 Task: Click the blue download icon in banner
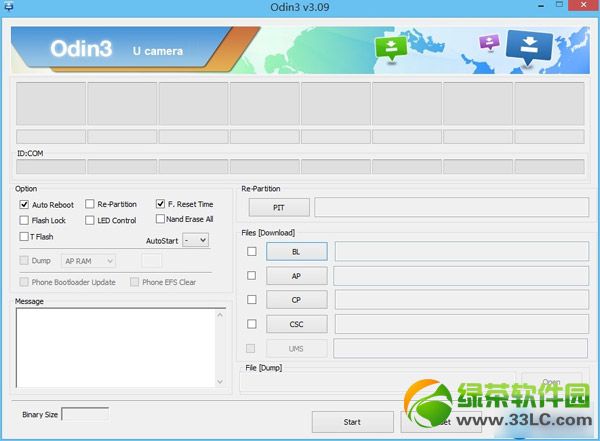[x=529, y=47]
